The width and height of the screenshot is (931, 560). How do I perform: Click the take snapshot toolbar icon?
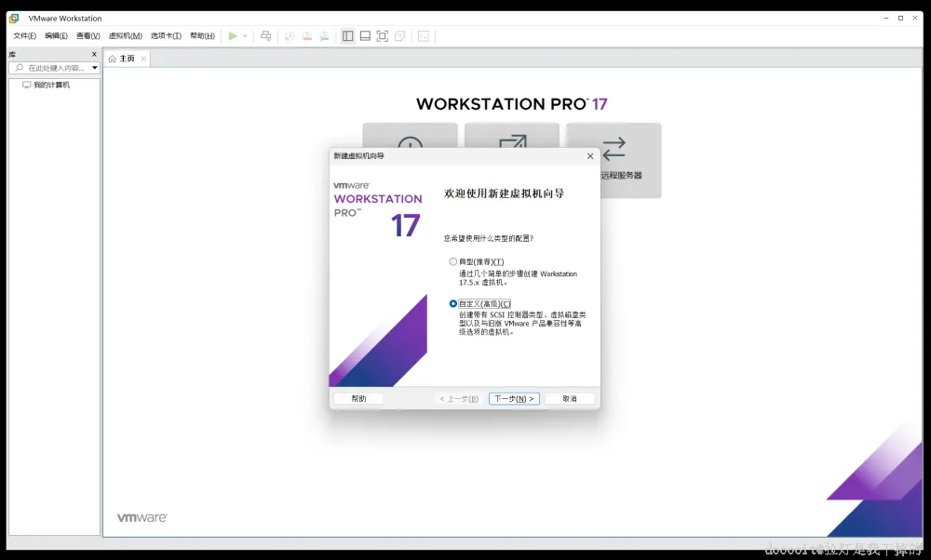(x=290, y=36)
